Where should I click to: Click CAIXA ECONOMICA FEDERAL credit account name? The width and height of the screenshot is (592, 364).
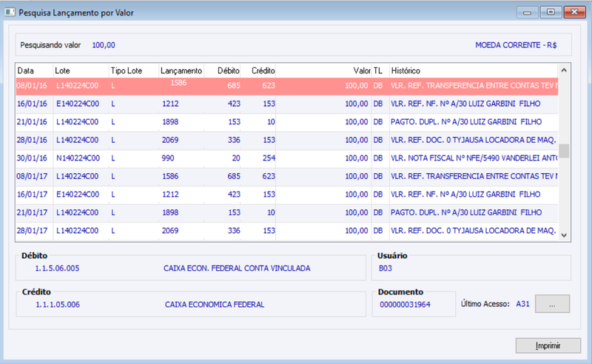click(215, 305)
